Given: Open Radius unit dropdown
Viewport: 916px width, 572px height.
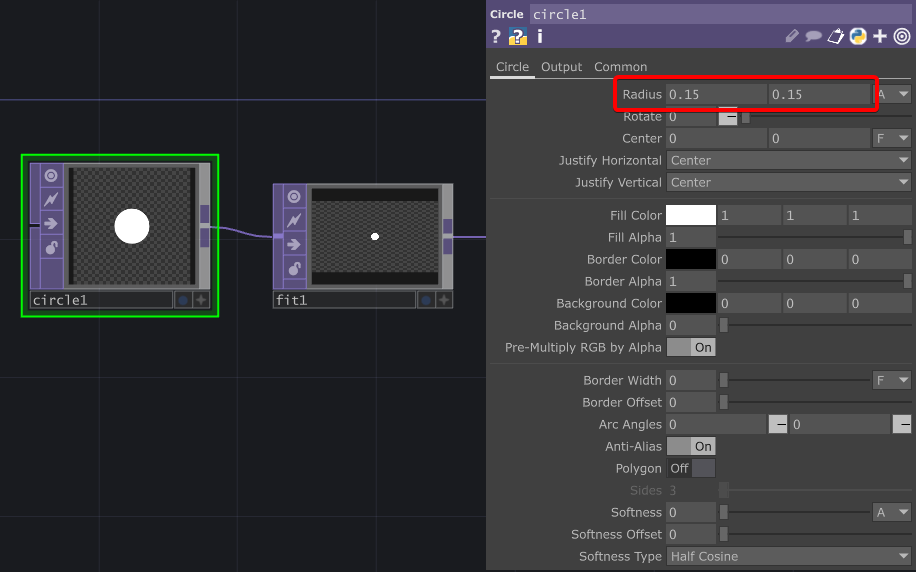Looking at the screenshot, I should pos(892,94).
